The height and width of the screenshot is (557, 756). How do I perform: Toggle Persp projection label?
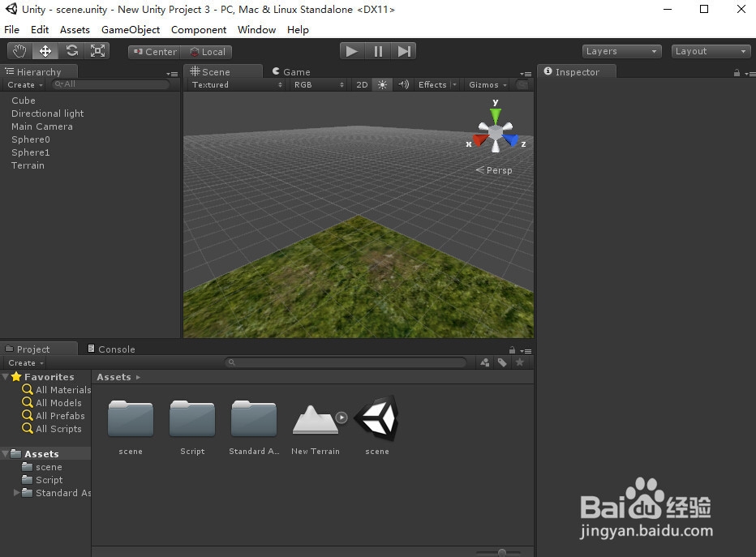click(494, 170)
